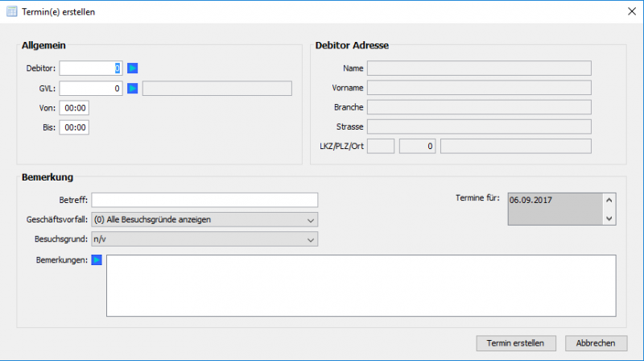Viewport: 644px width, 361px height.
Task: Click the Betreff text field
Action: tap(204, 200)
